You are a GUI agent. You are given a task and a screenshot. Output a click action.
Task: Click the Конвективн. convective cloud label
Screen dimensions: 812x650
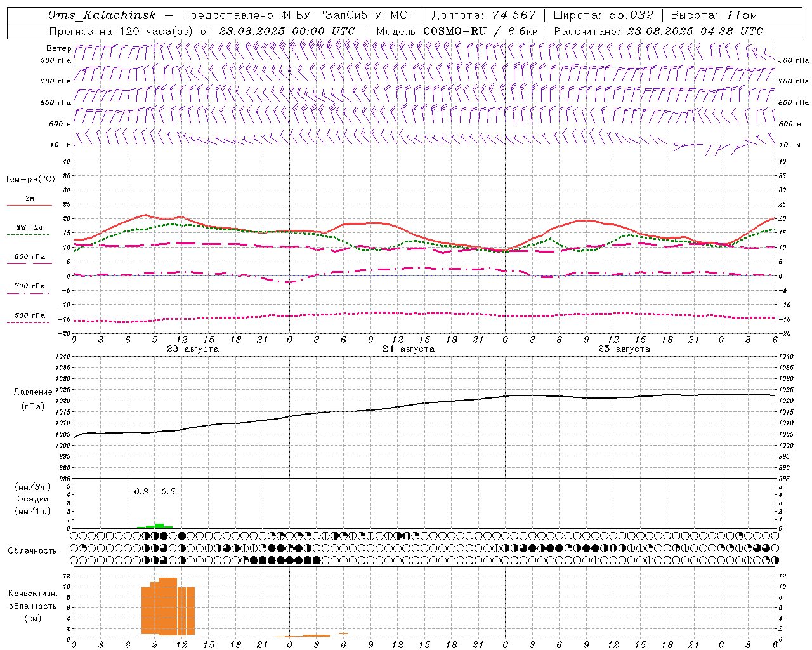tap(33, 594)
